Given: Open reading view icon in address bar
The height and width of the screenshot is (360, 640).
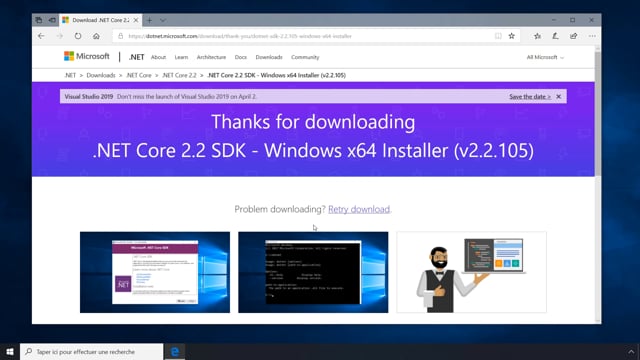Looking at the screenshot, I should (x=498, y=36).
